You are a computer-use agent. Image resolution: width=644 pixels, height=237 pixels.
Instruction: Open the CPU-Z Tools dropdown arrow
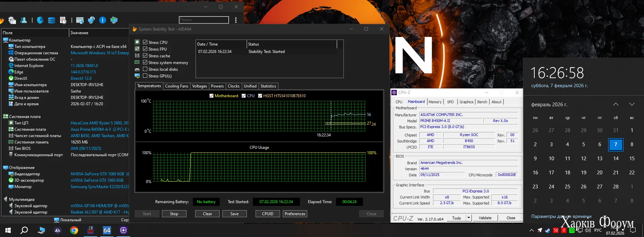coord(469,218)
